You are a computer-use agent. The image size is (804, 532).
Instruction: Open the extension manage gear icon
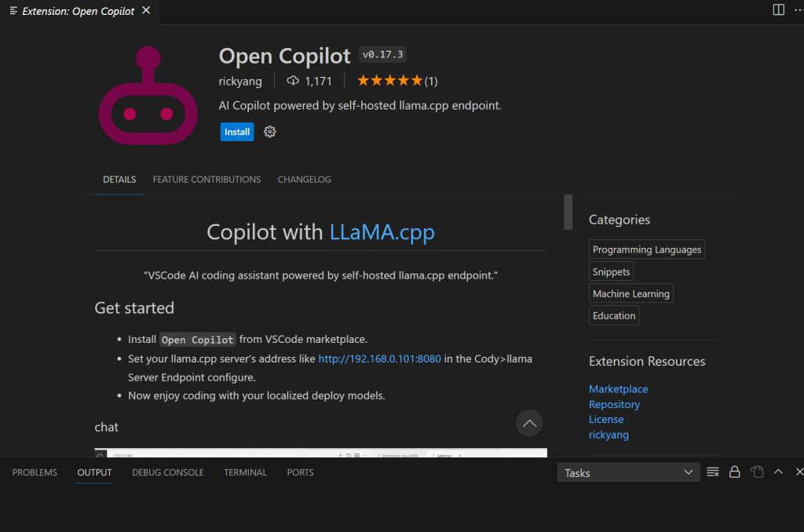point(270,132)
